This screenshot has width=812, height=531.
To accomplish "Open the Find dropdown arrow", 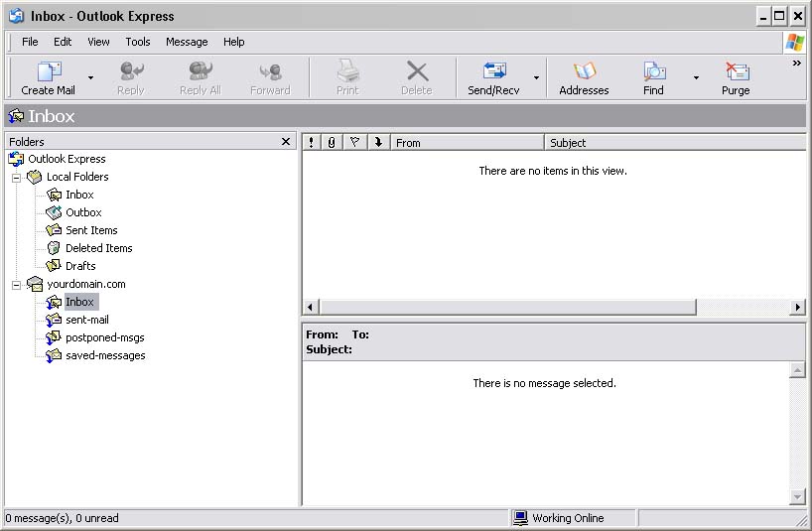I will [x=696, y=77].
